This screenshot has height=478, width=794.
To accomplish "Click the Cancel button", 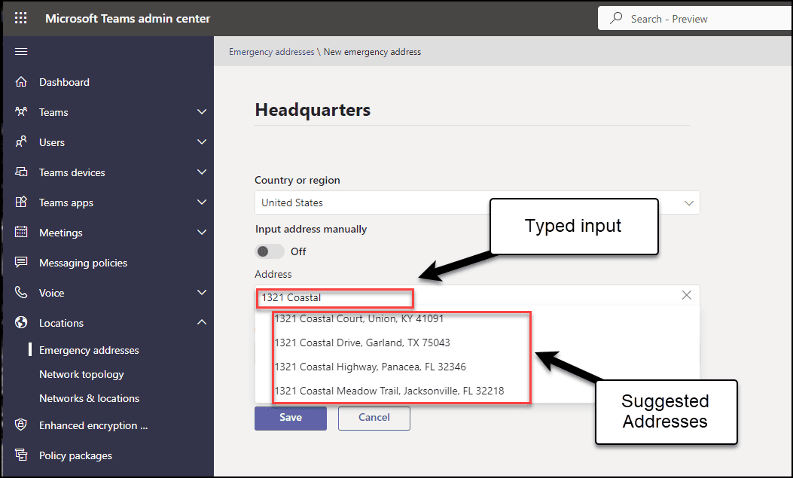I will [x=374, y=418].
